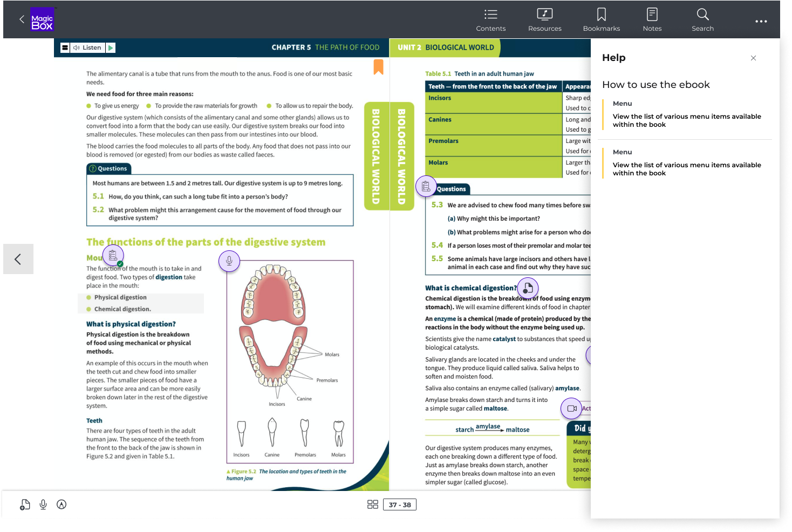The width and height of the screenshot is (792, 532).
Task: Click the Listen speaker button
Action: (x=87, y=47)
